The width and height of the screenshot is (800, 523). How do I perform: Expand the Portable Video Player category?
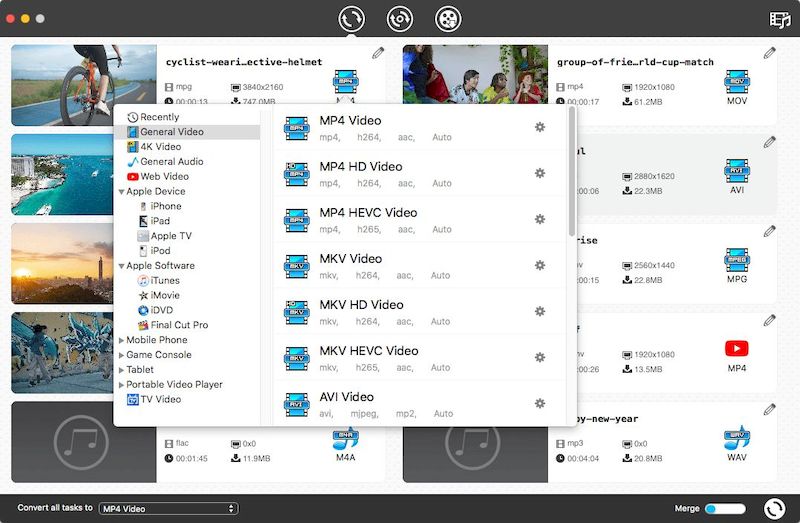121,385
